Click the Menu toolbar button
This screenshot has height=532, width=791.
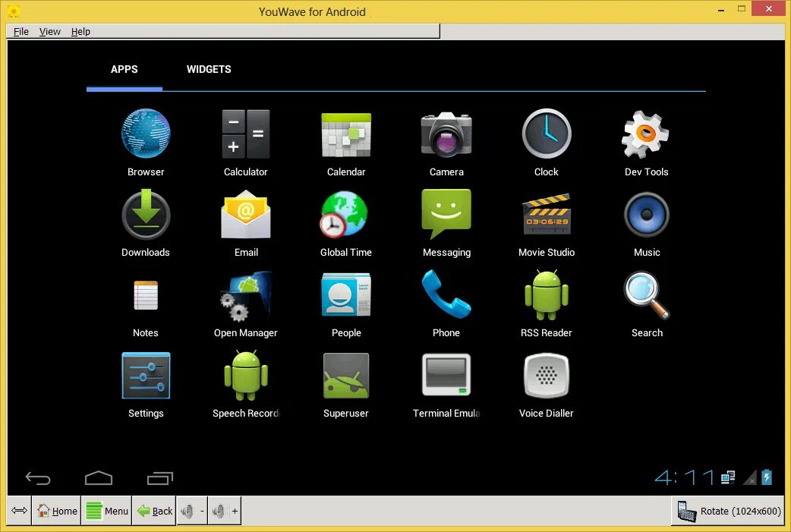pyautogui.click(x=106, y=511)
